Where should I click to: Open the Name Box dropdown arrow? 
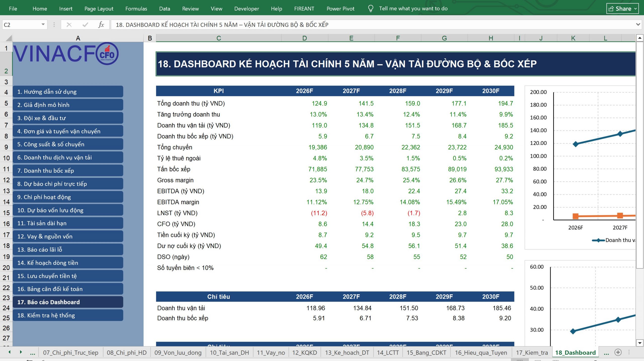coord(43,24)
